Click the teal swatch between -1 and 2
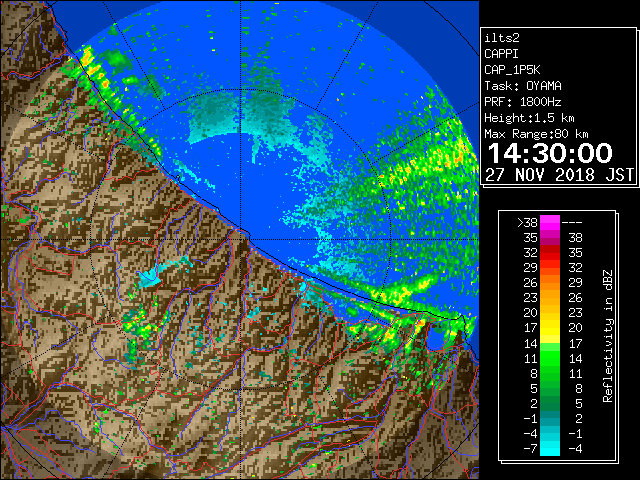 [x=549, y=418]
